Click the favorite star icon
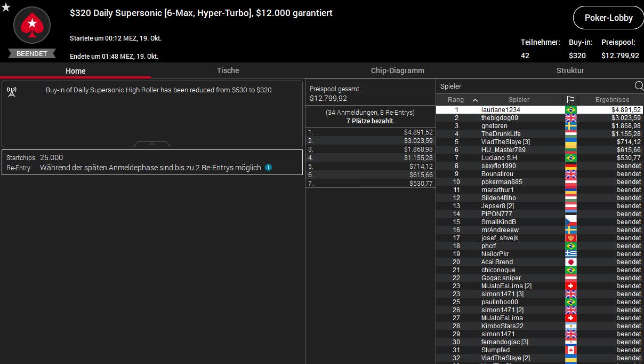 [x=6, y=7]
